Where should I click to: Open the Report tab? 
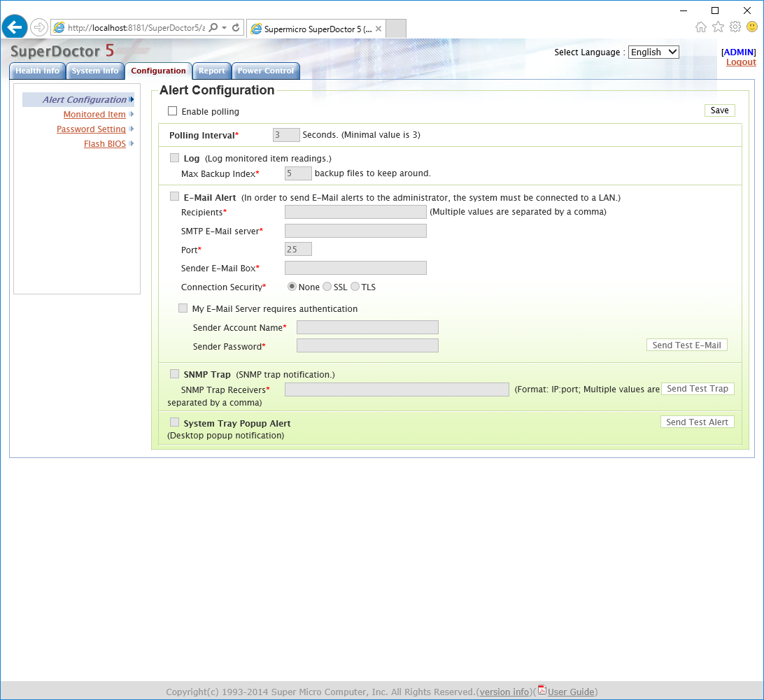coord(212,71)
